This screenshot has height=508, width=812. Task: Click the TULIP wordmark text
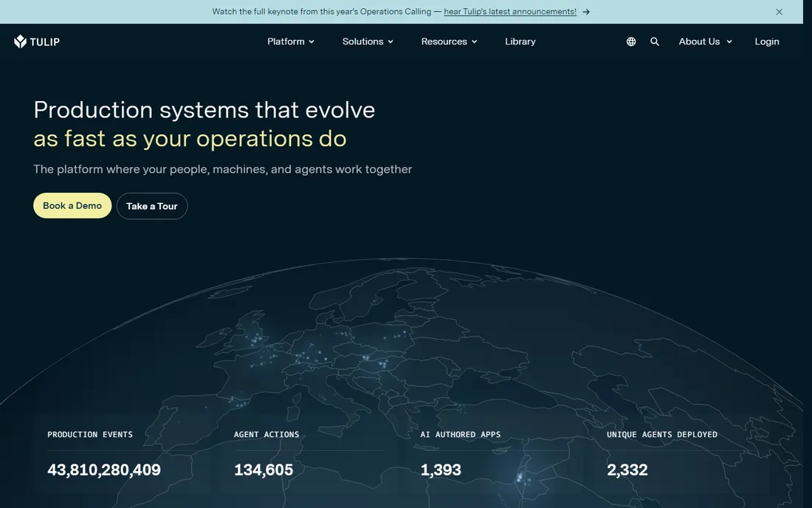(44, 42)
